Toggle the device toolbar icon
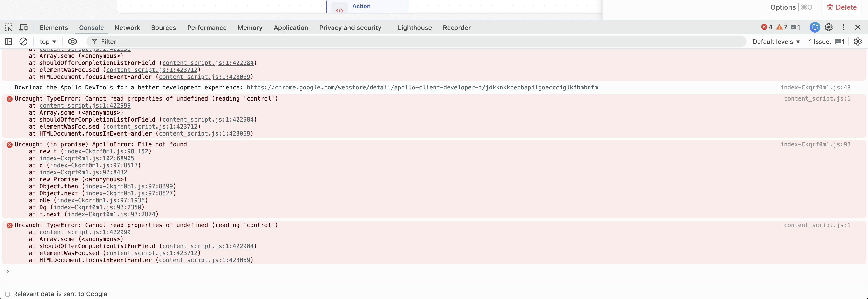Viewport: 868px width, 299px height. click(x=24, y=28)
